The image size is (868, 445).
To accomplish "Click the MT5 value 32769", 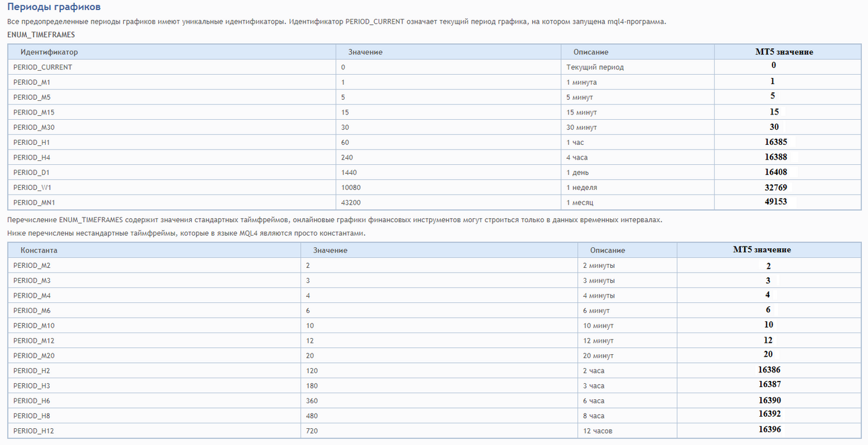I will point(776,187).
